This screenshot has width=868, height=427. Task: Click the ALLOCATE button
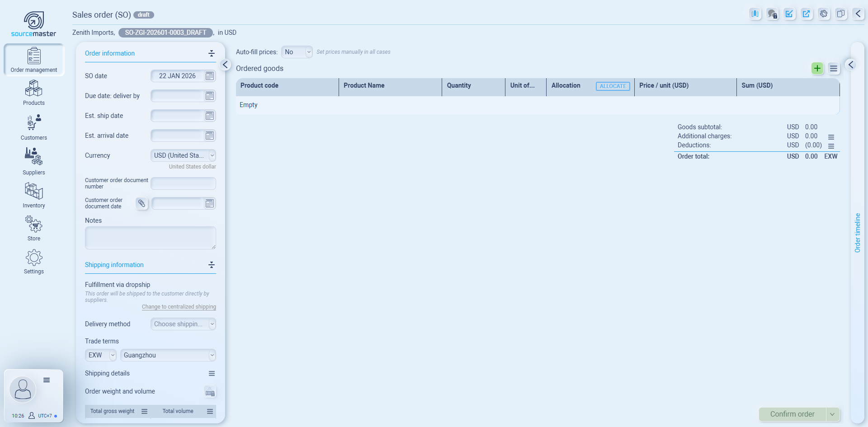click(x=613, y=86)
